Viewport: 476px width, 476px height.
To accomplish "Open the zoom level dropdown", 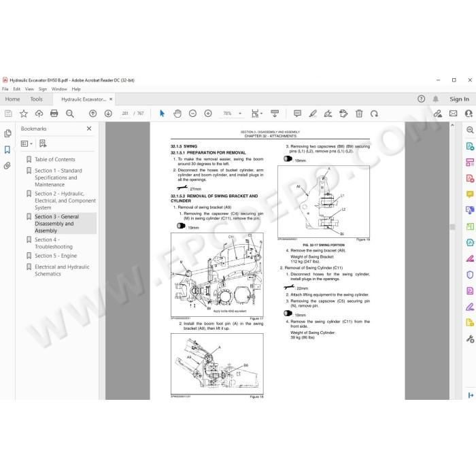I will click(x=240, y=114).
